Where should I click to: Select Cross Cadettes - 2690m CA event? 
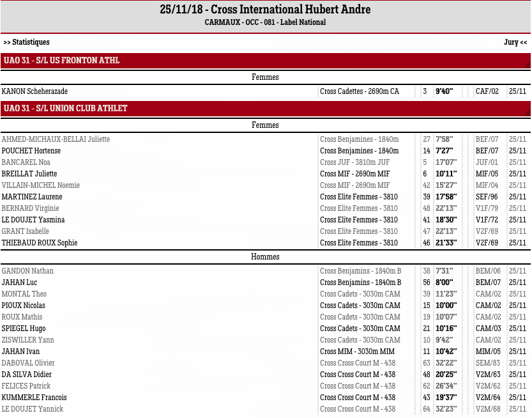(x=360, y=91)
